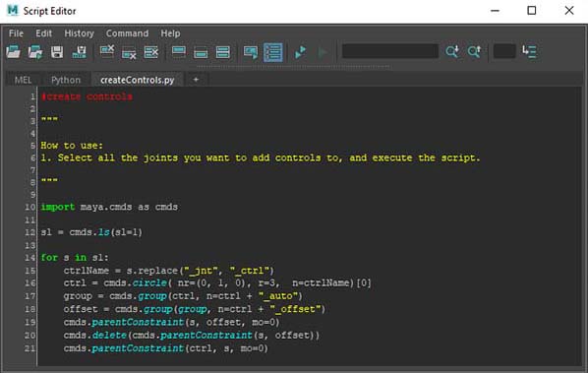Click the 'for s in sl:' line
This screenshot has width=588, height=373.
pos(75,258)
